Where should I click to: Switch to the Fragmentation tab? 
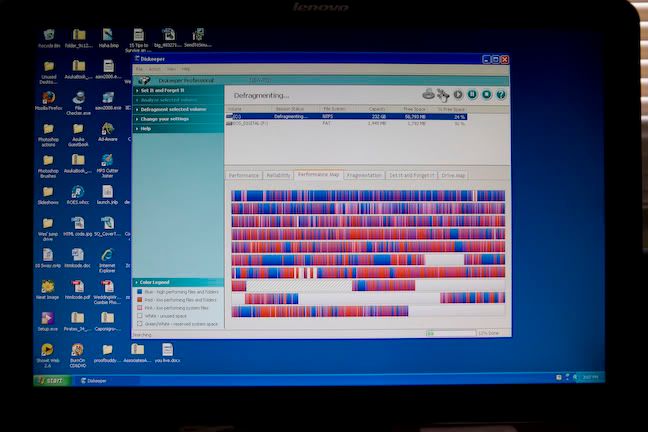[x=364, y=175]
